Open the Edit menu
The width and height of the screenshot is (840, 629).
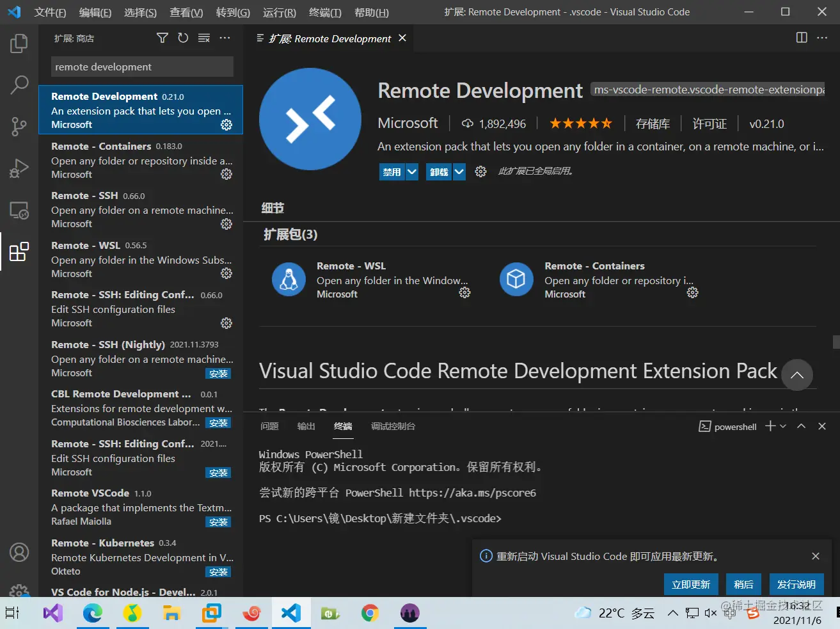point(95,12)
